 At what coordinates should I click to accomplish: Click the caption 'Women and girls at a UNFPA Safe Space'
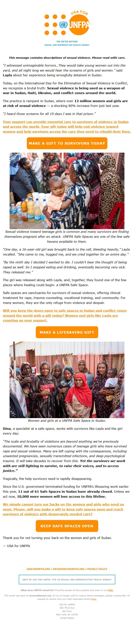[67, 421]
